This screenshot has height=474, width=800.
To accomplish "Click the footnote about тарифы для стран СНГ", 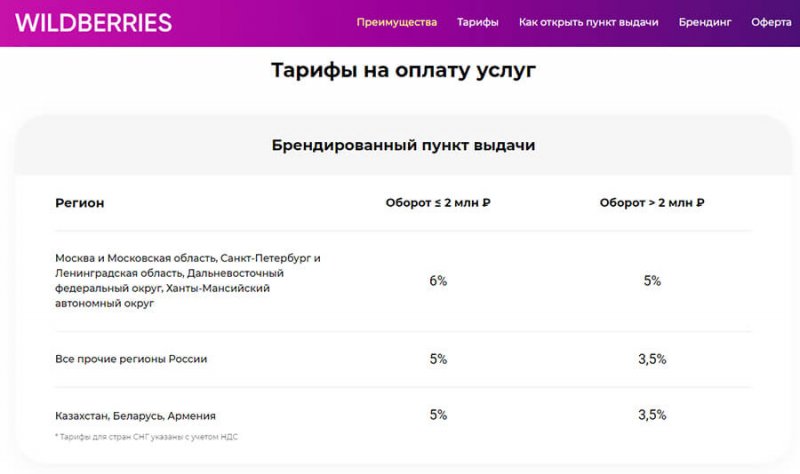I will tap(146, 437).
